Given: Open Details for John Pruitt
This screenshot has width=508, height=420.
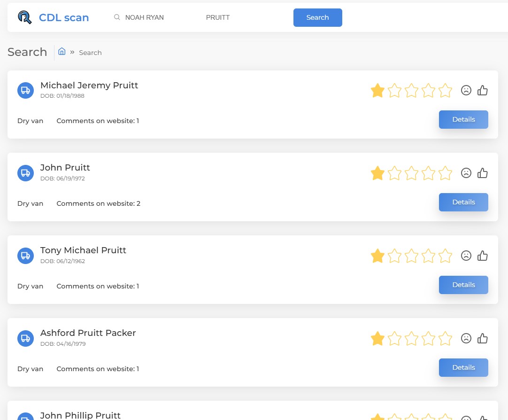Looking at the screenshot, I should click(463, 202).
